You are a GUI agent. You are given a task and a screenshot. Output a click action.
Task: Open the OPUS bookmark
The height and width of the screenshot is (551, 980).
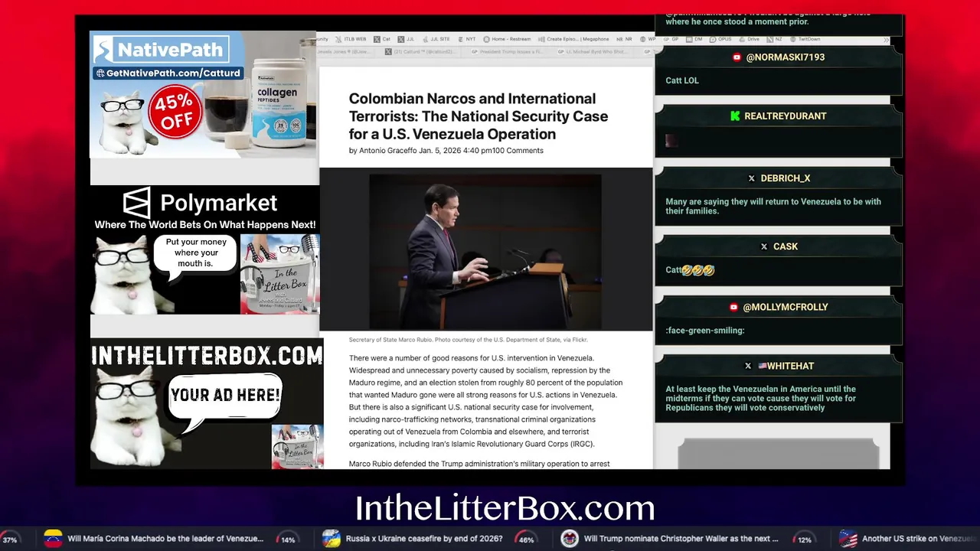coord(720,39)
